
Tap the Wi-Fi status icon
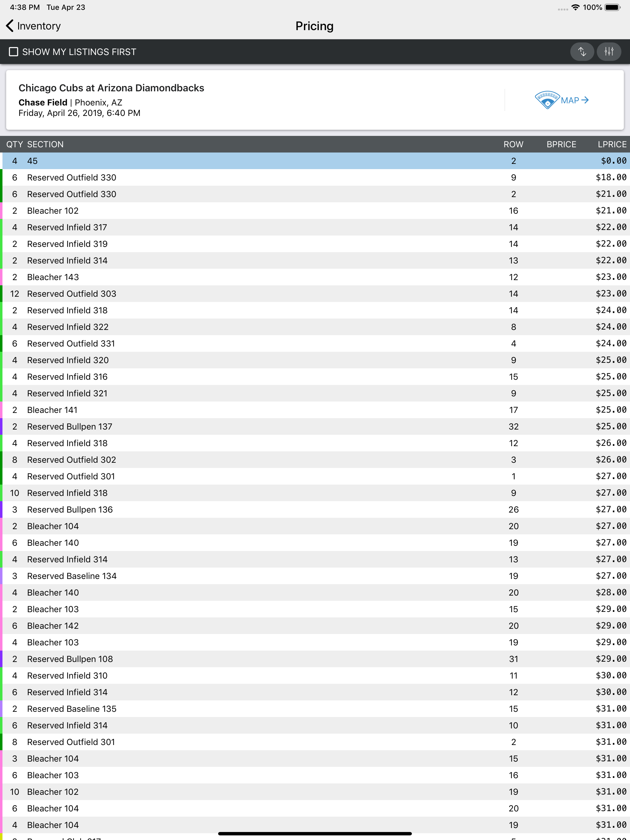(575, 7)
